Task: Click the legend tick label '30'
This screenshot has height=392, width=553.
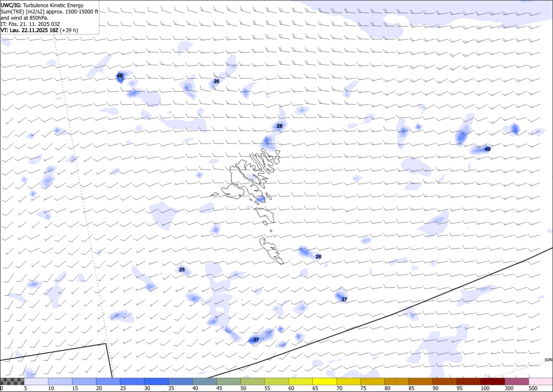Action: coord(147,388)
